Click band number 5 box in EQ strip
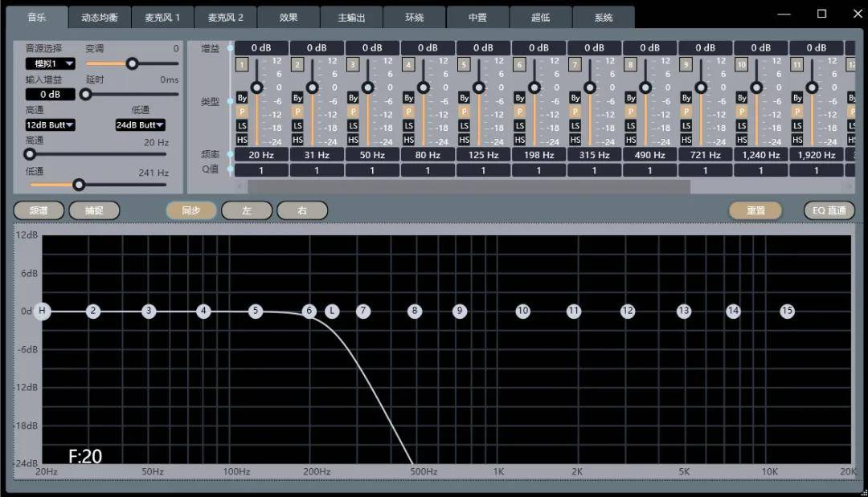The height and width of the screenshot is (497, 868). coord(464,65)
